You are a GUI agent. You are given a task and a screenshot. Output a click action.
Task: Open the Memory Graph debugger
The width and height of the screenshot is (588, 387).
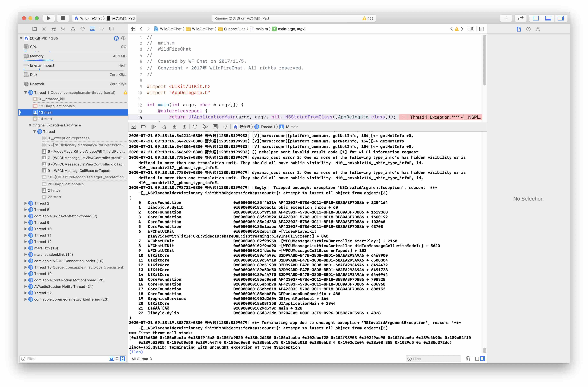205,127
